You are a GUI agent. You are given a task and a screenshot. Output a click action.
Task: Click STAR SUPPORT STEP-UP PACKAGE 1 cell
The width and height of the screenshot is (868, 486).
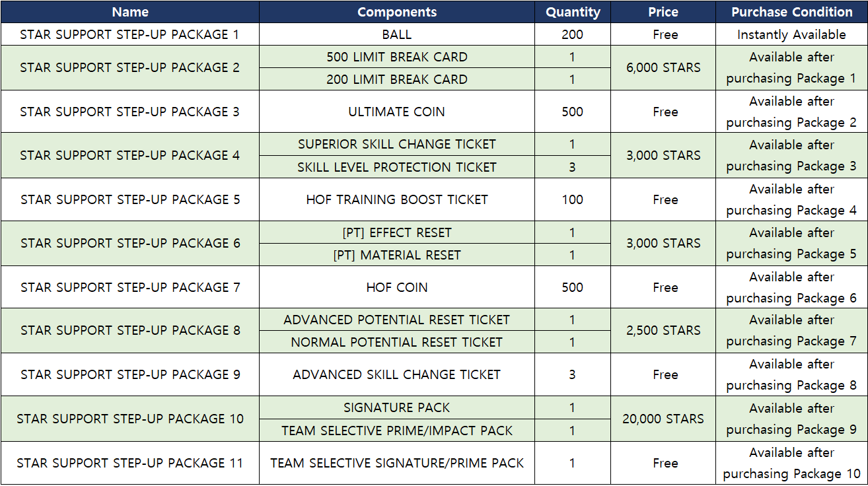point(130,34)
